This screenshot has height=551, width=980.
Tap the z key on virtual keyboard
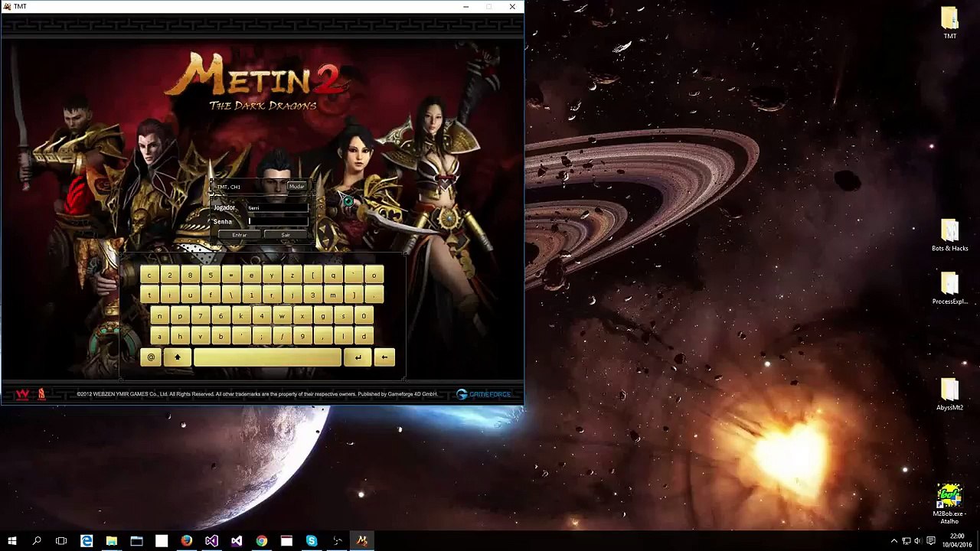292,275
